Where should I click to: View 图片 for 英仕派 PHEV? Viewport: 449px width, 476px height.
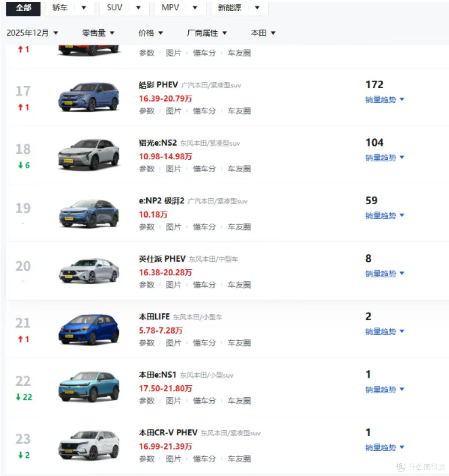point(173,285)
